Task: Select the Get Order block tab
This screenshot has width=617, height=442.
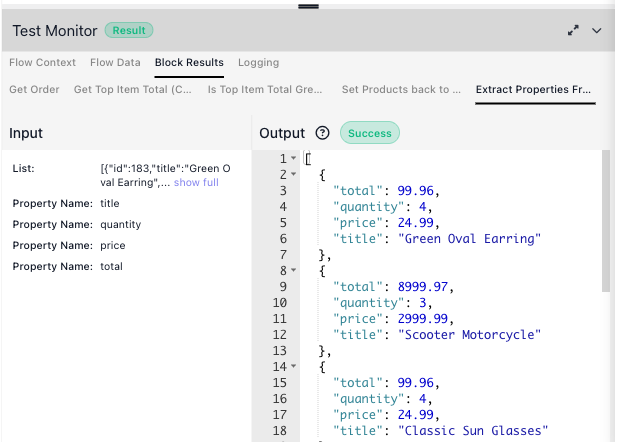Action: [x=34, y=89]
